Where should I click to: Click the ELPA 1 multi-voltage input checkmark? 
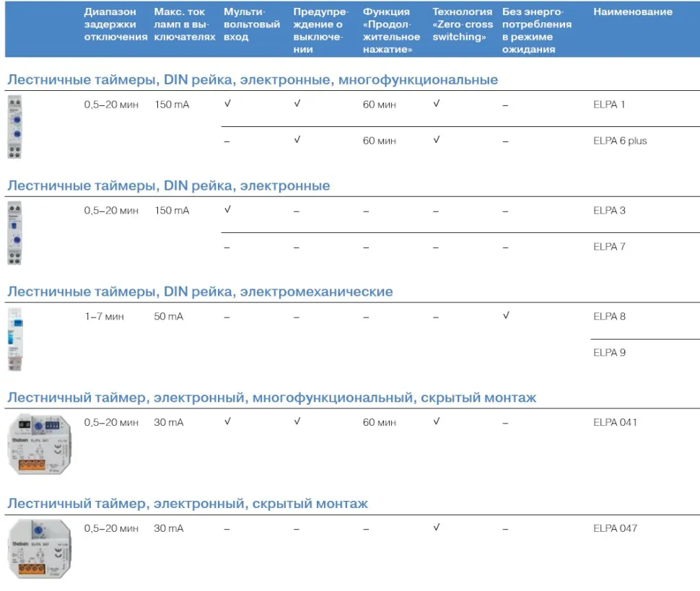coord(227,104)
